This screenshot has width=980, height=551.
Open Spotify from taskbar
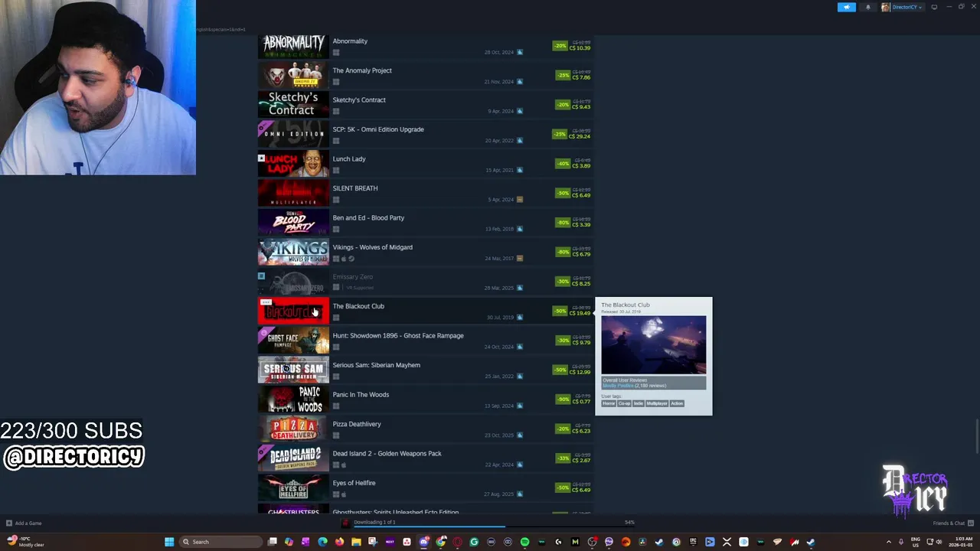click(524, 542)
